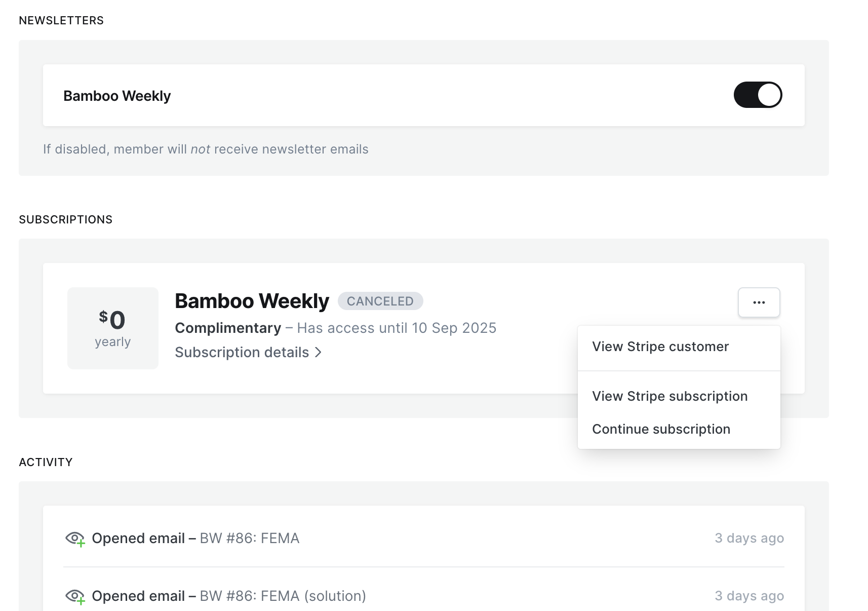The width and height of the screenshot is (868, 611).
Task: Click the SUBSCRIPTIONS section heading
Action: coord(66,220)
